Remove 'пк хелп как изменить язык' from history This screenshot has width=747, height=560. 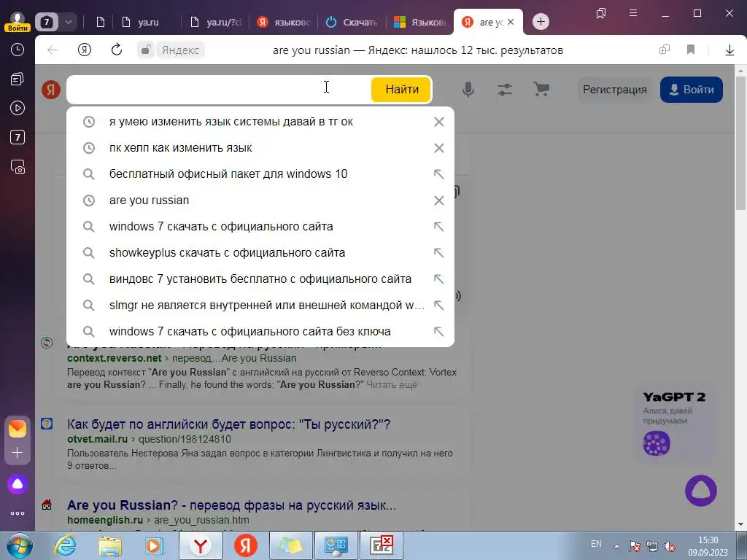pos(438,148)
